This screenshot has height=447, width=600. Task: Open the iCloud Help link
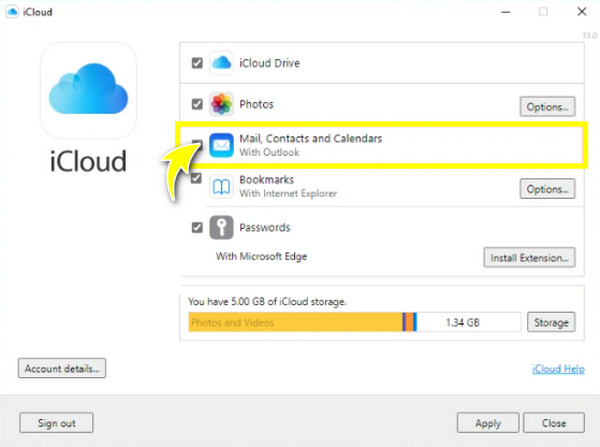pyautogui.click(x=558, y=369)
